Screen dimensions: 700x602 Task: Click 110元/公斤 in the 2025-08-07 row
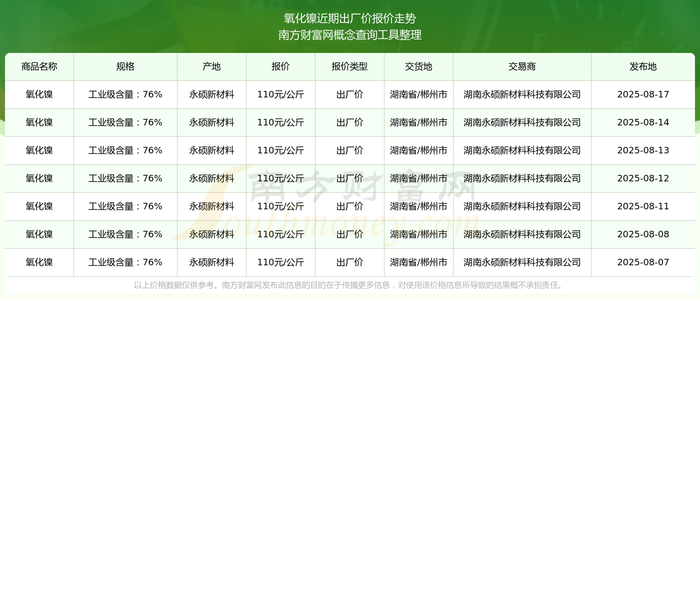(x=281, y=262)
